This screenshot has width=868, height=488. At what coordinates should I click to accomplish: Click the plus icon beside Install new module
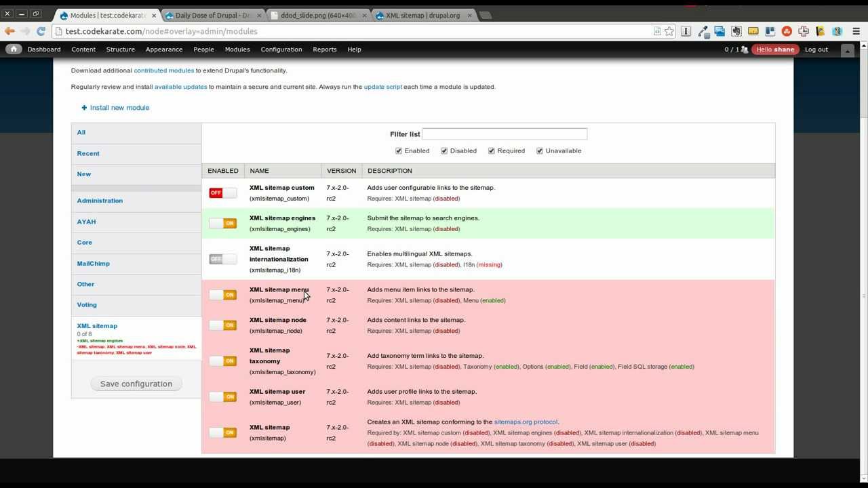(84, 108)
